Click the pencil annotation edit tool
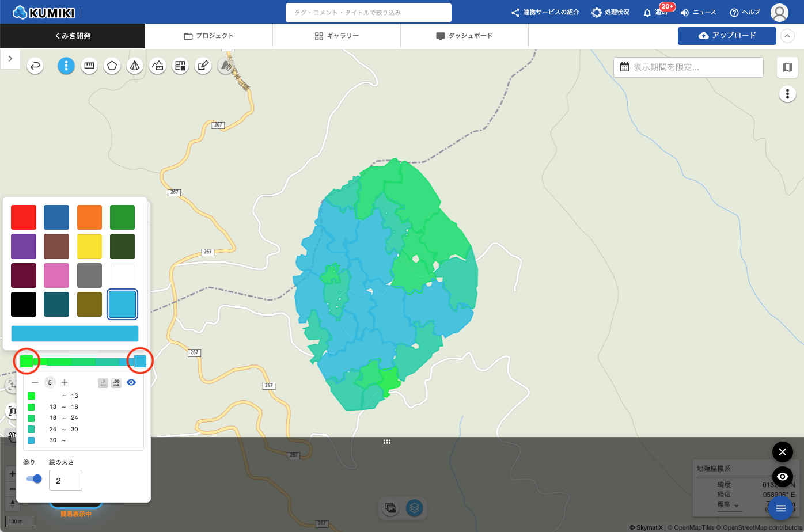The width and height of the screenshot is (804, 532). [202, 66]
